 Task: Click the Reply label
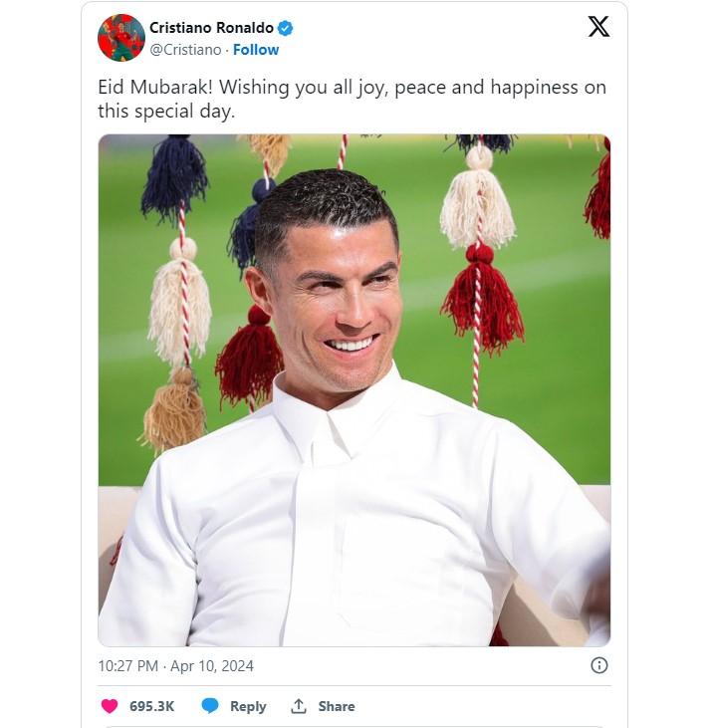pyautogui.click(x=248, y=706)
